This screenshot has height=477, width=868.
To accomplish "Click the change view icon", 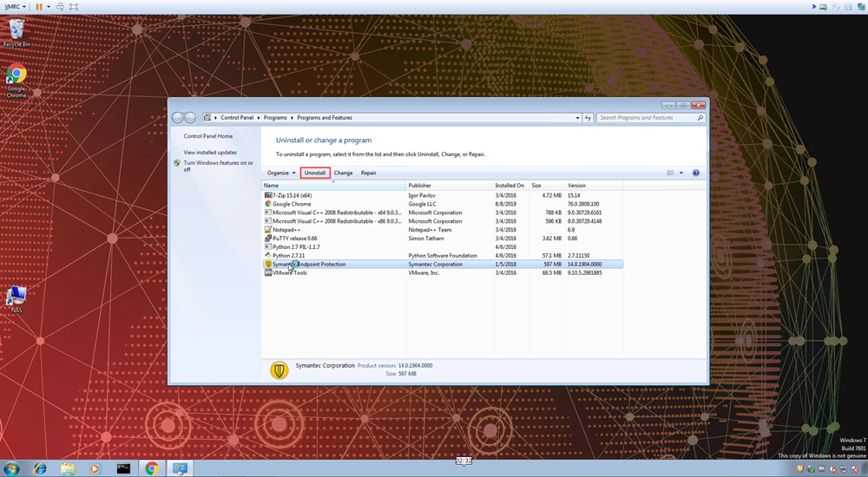I will (670, 173).
